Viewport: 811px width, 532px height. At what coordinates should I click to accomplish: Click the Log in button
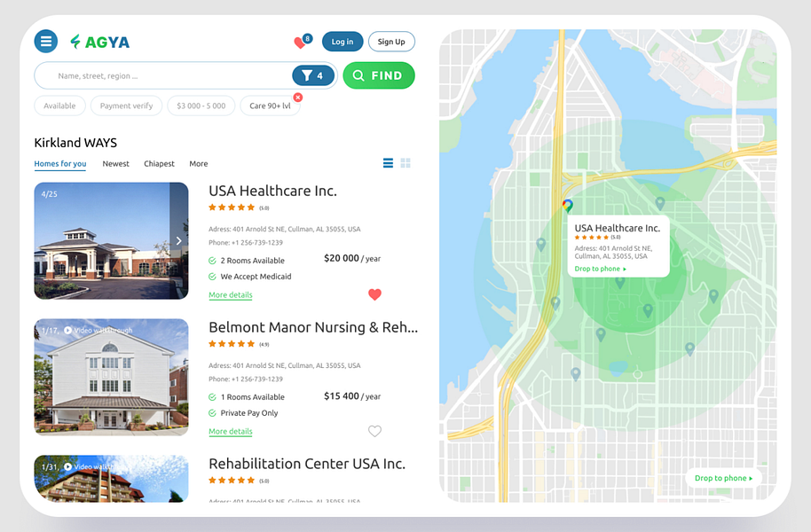(x=343, y=42)
